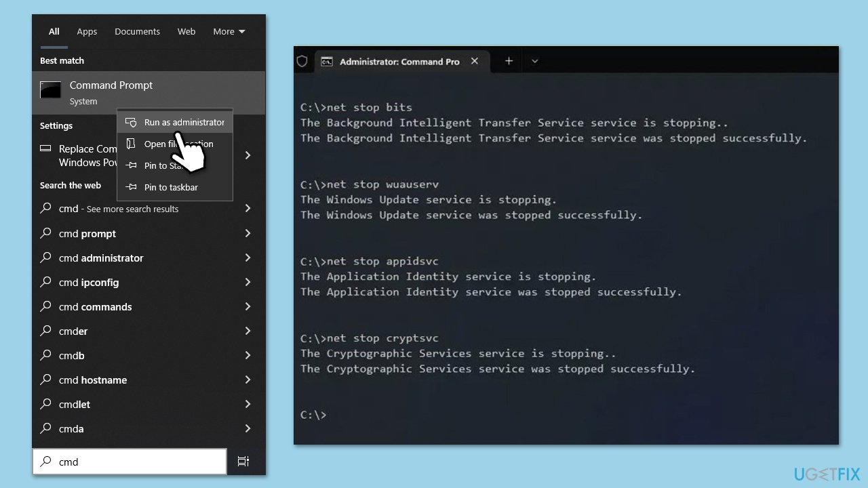
Task: Select the 'cmda' suggestion
Action: 132,428
